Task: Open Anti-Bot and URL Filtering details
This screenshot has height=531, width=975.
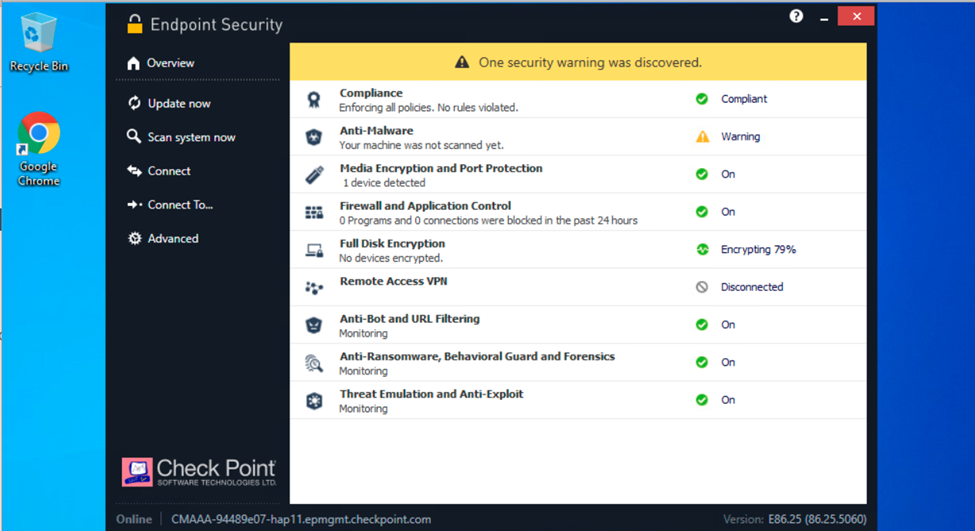Action: click(x=410, y=318)
